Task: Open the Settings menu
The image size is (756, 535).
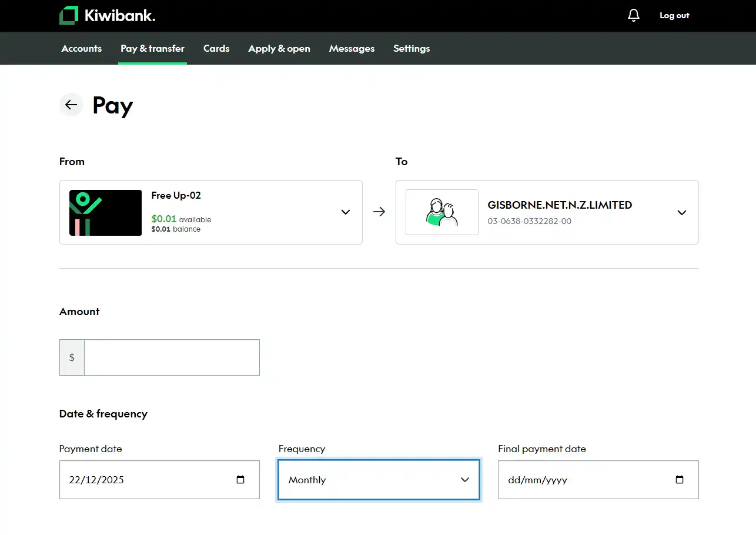Action: coord(412,48)
